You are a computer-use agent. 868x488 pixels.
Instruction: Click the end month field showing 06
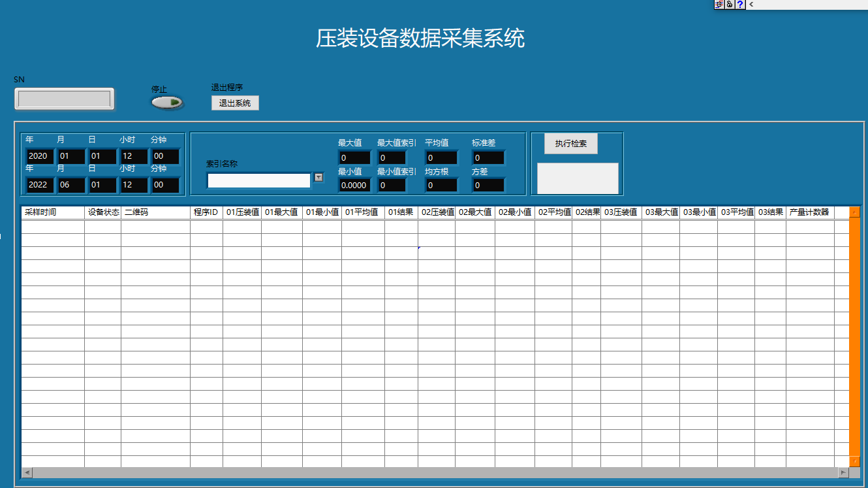pos(71,185)
